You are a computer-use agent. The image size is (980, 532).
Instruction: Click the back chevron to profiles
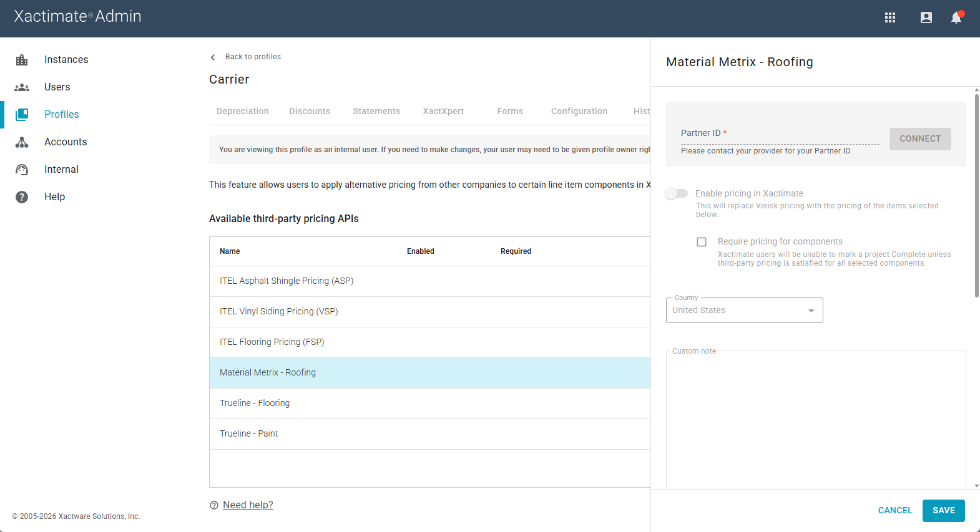click(x=213, y=57)
